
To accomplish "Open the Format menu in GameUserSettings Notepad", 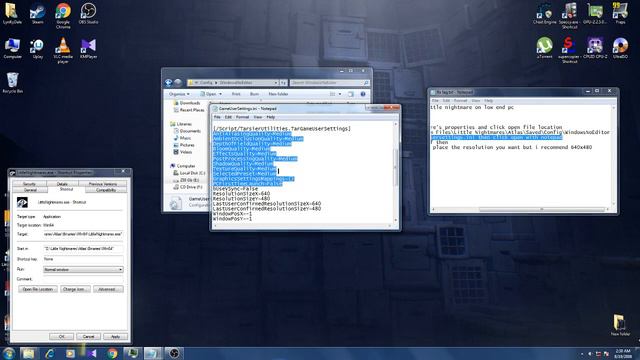I will tap(242, 117).
